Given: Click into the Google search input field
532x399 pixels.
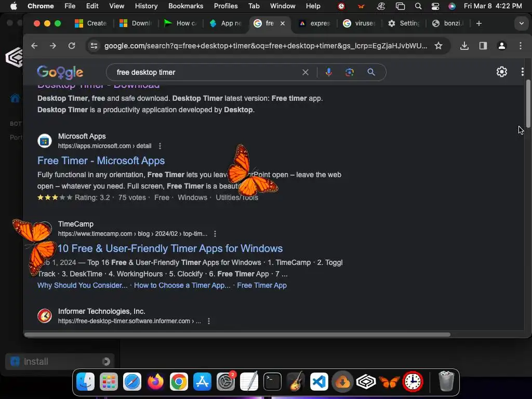Looking at the screenshot, I should click(x=207, y=72).
